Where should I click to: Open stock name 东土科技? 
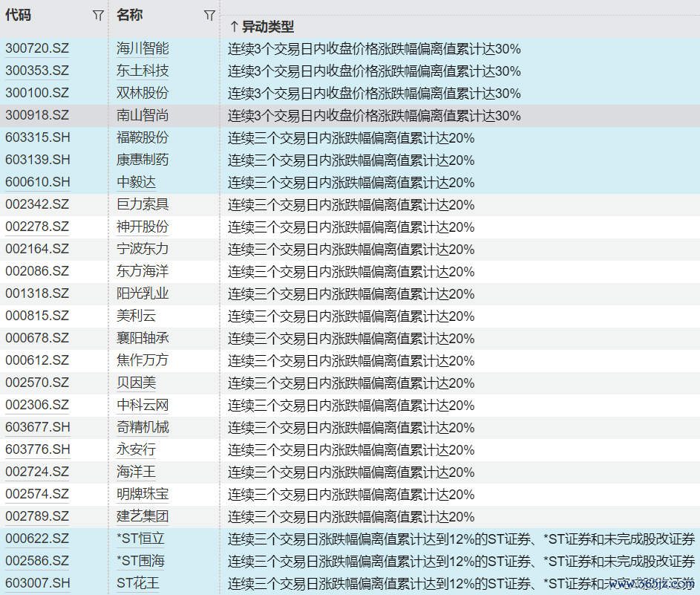[143, 71]
